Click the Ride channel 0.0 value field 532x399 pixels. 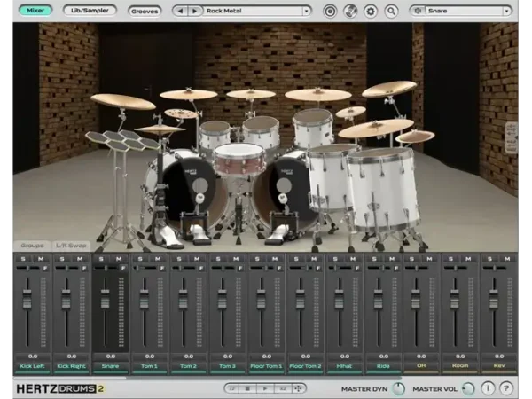(384, 356)
